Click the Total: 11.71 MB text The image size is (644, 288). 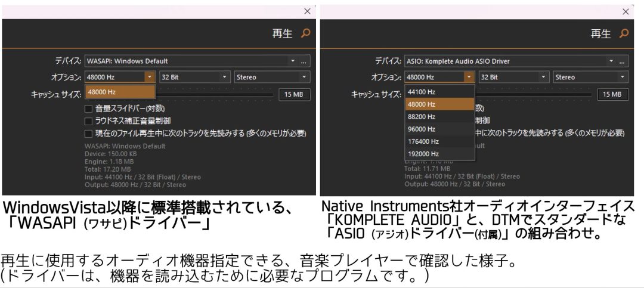pos(427,168)
